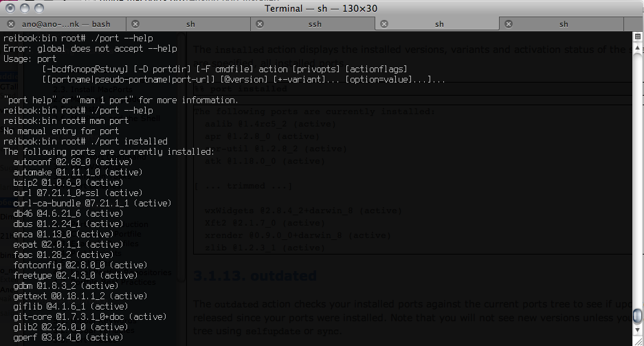Close the sh tab beside the bash tab
This screenshot has height=346, width=644.
[x=135, y=24]
